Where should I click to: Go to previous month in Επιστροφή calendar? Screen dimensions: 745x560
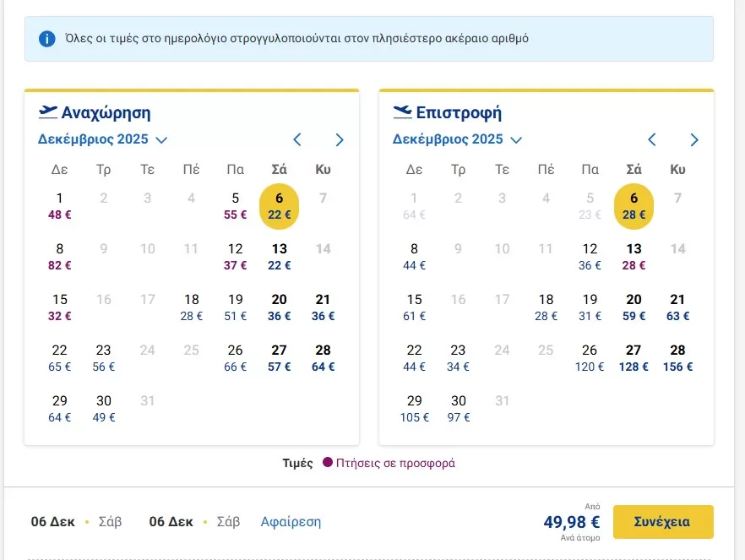(x=652, y=140)
